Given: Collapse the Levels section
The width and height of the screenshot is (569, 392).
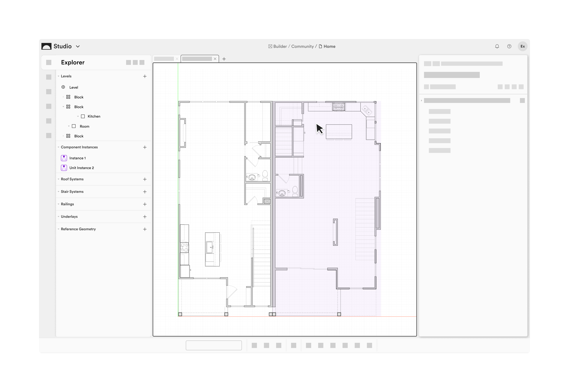Looking at the screenshot, I should pyautogui.click(x=58, y=76).
